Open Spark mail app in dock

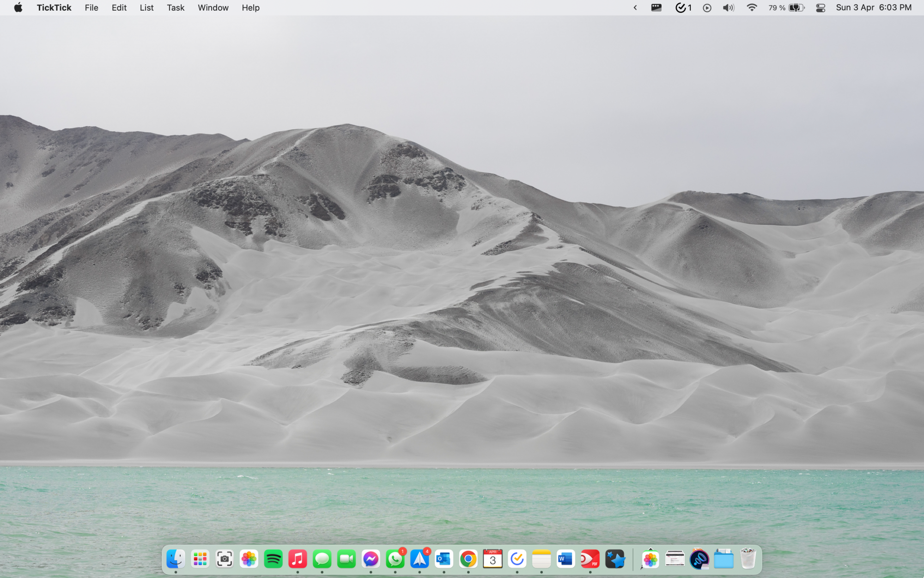(x=419, y=560)
